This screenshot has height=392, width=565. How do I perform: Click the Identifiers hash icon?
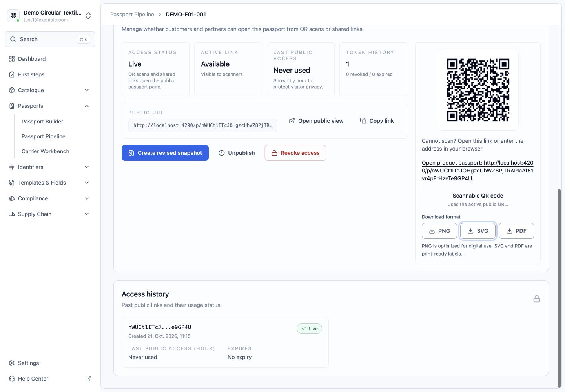coord(12,167)
